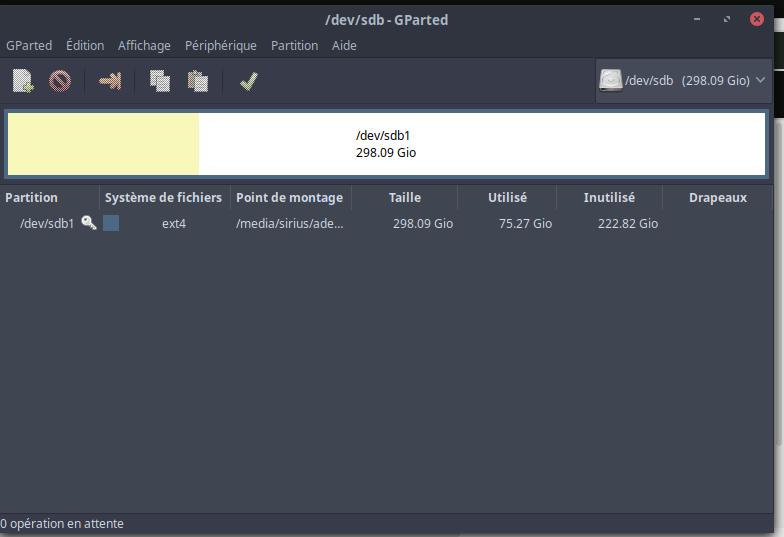Open the Périphérique menu
The height and width of the screenshot is (537, 784).
coord(220,45)
